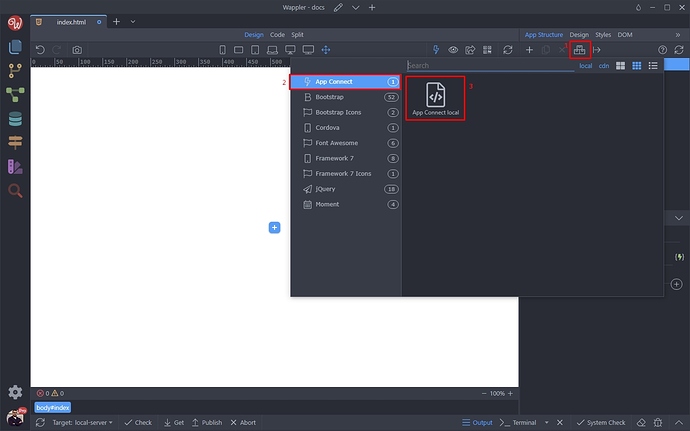The height and width of the screenshot is (431, 690).
Task: Toggle the local source filter
Action: coord(585,66)
